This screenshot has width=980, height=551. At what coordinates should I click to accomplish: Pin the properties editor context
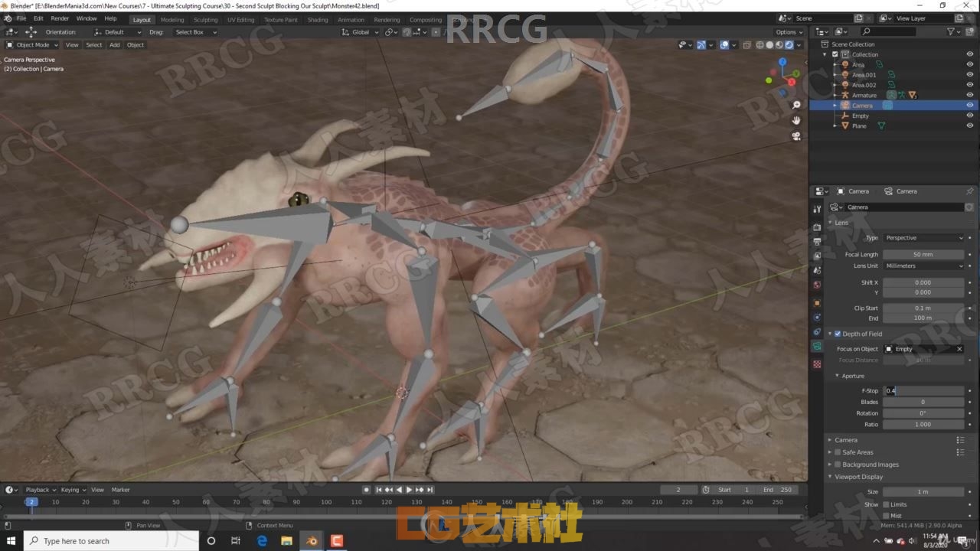pos(969,191)
